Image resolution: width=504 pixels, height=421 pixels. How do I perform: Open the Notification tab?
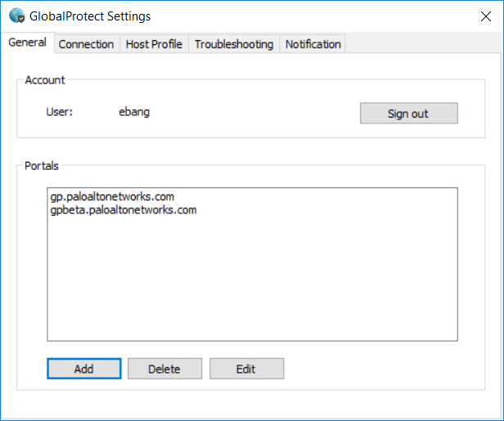pyautogui.click(x=313, y=44)
